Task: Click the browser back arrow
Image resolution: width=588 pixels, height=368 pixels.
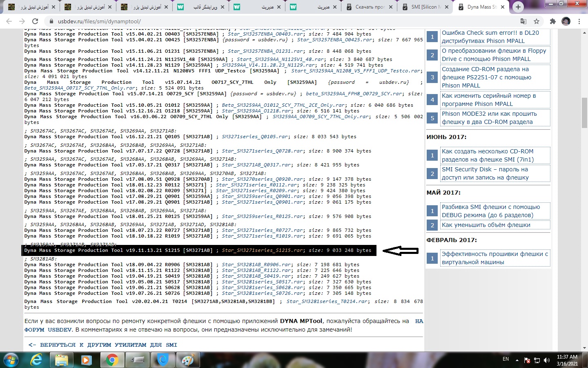Action: click(x=9, y=21)
